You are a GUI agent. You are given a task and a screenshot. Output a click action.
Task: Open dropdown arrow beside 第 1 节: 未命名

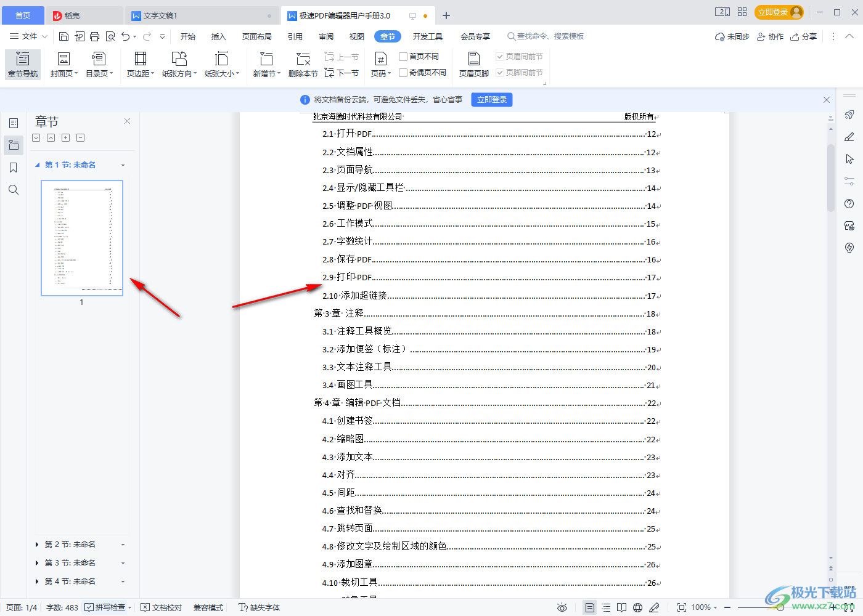(x=123, y=165)
